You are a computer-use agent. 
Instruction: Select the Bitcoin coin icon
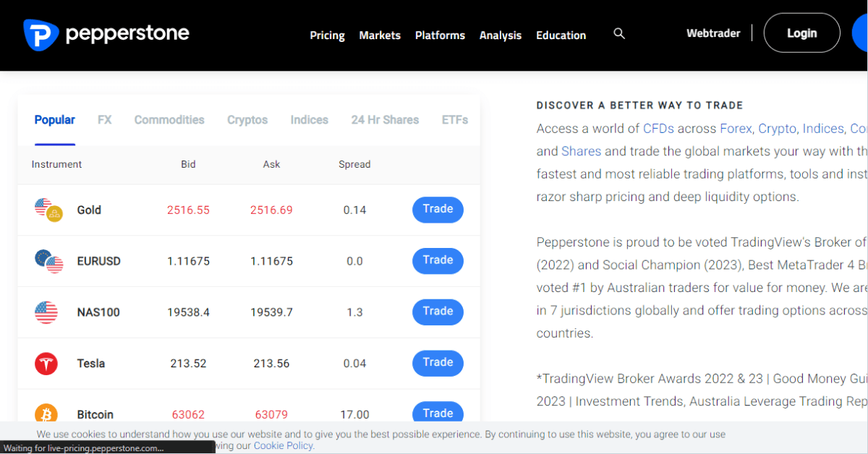(46, 414)
